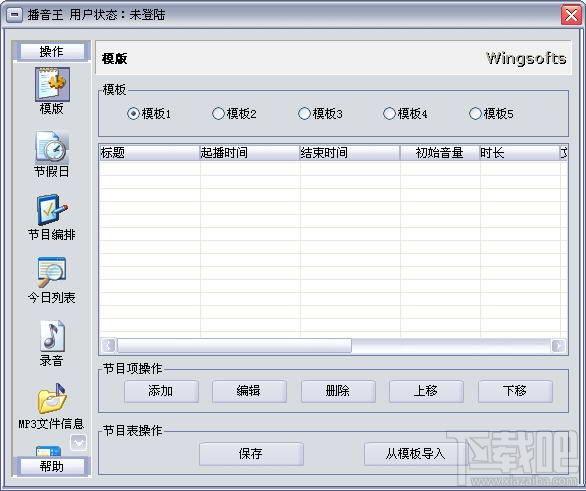Click the small down-scroll icon in sidebar
This screenshot has width=586, height=491.
coord(78,442)
